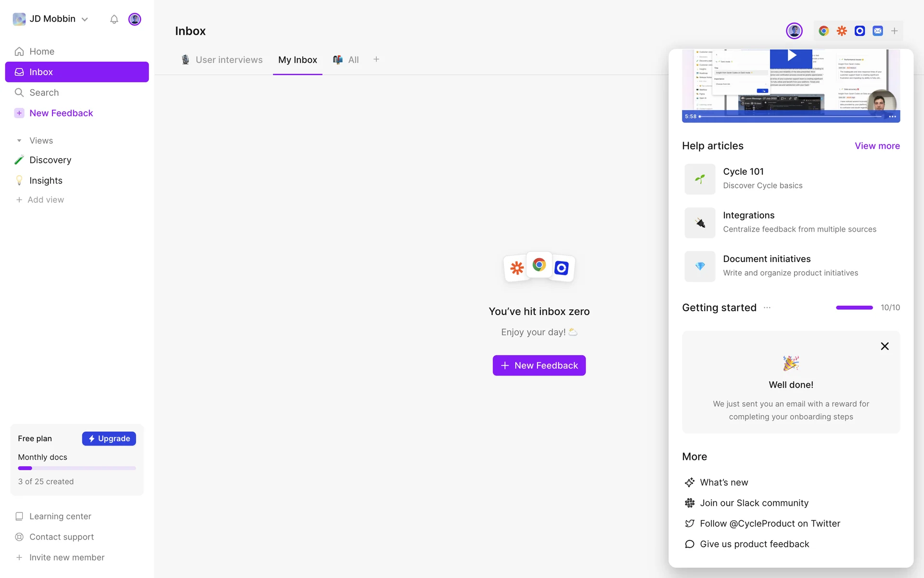
Task: Click the Chrome extension source icon in header
Action: 823,31
